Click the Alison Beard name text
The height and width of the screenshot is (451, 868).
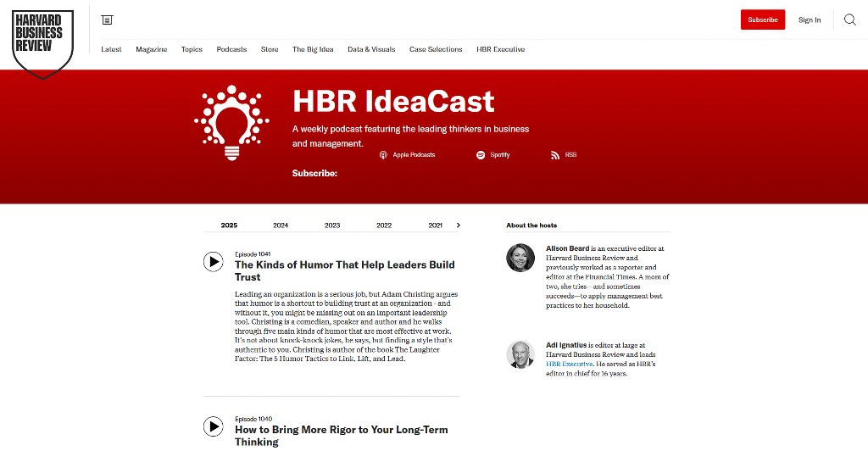coord(567,248)
